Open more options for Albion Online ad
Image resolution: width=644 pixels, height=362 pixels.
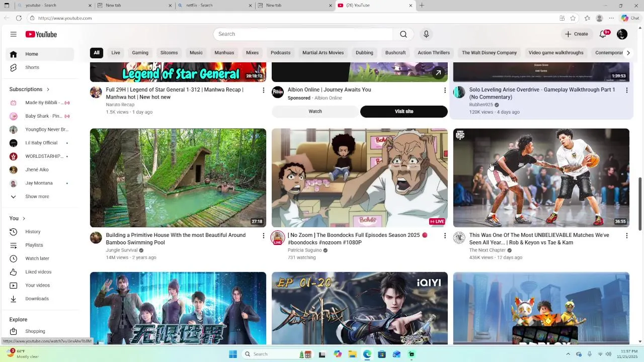445,90
